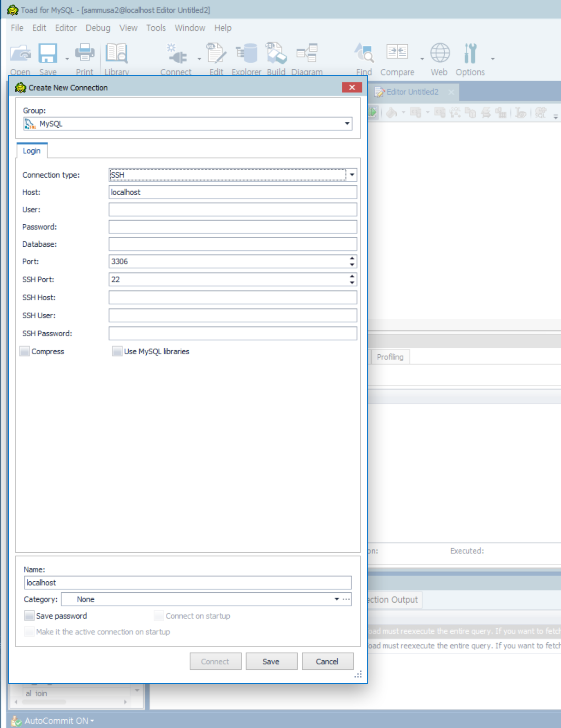
Task: Click the Connect plug icon in toolbar
Action: pos(176,54)
